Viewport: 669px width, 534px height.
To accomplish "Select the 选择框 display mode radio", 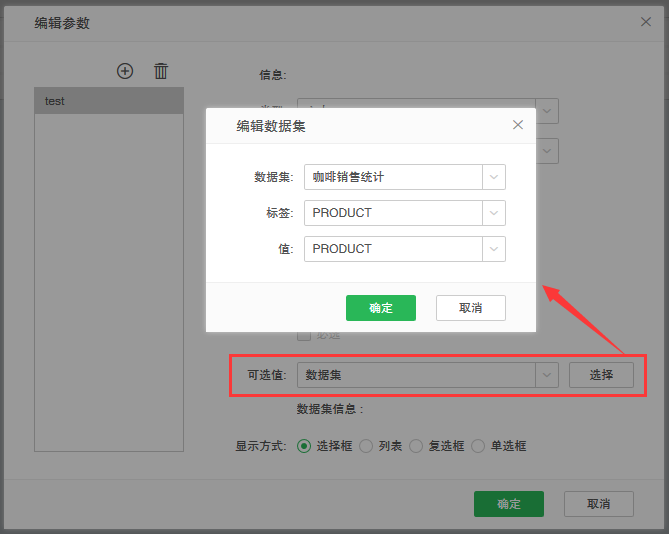I will [x=304, y=446].
